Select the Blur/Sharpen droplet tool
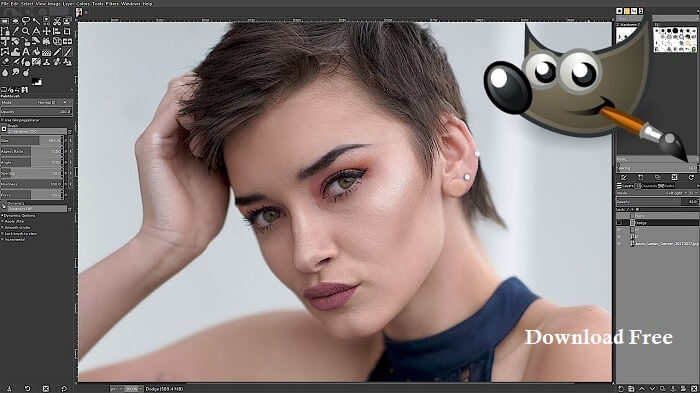 4,72
